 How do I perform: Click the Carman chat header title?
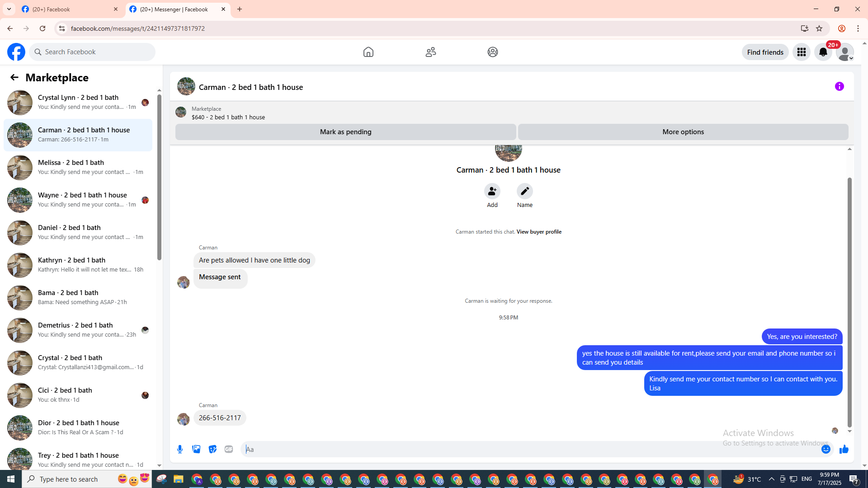pos(251,87)
